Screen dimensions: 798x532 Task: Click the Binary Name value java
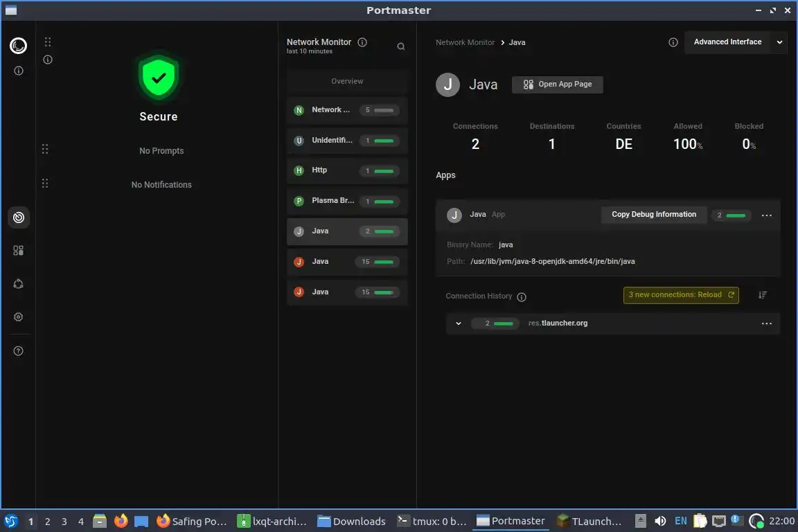(x=506, y=245)
